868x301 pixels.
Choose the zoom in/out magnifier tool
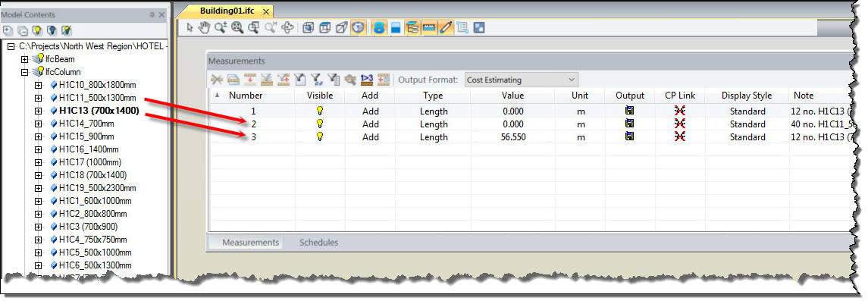(221, 27)
